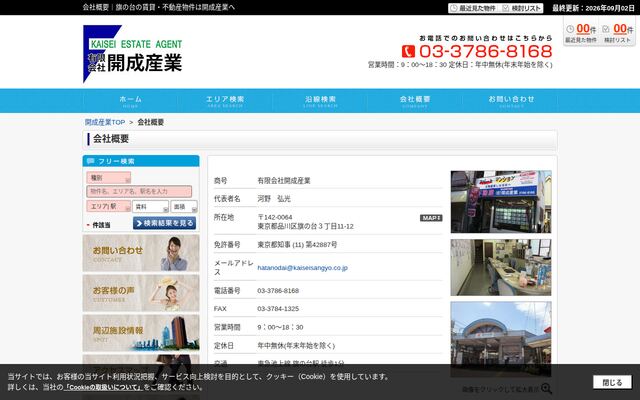The image size is (640, 400).
Task: Click the red phone icon beside the number
Action: tap(408, 51)
